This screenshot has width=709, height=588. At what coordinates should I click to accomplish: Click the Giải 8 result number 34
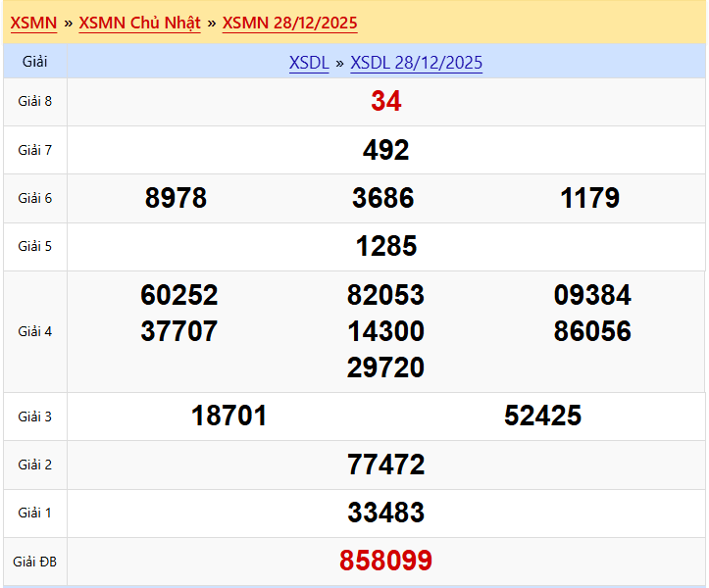pyautogui.click(x=386, y=102)
